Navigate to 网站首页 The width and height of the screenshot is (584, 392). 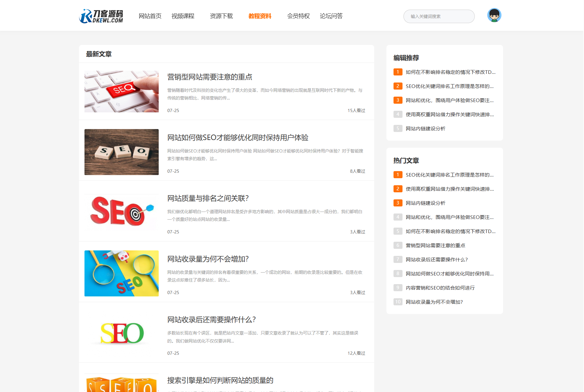tap(150, 16)
